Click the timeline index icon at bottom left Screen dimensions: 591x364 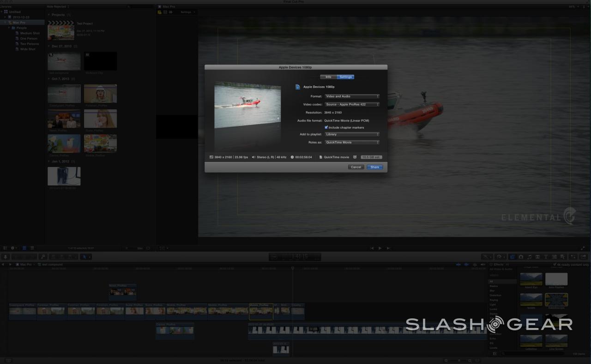coord(8,360)
